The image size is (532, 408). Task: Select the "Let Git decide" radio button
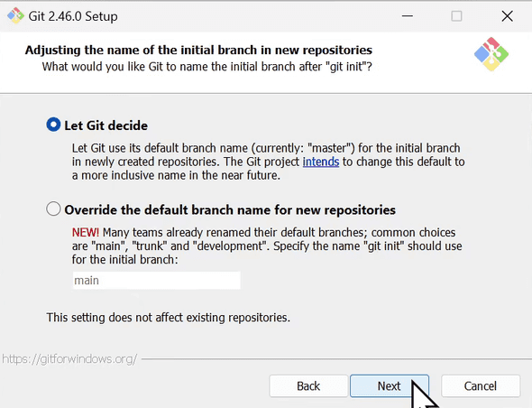[53, 125]
